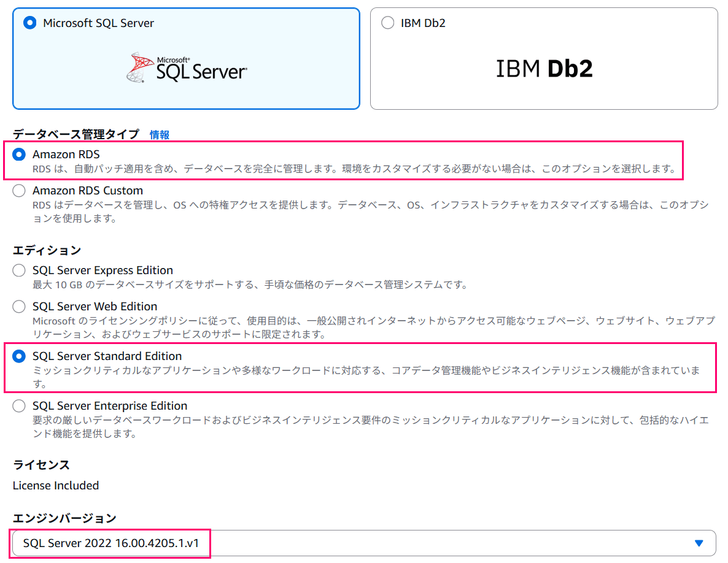This screenshot has height=563, width=728.
Task: Click the IBM Db2 label text
Action: (423, 23)
